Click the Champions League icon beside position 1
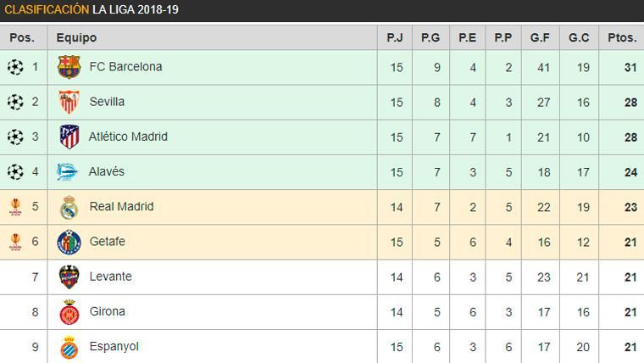Image resolution: width=644 pixels, height=363 pixels. click(15, 67)
